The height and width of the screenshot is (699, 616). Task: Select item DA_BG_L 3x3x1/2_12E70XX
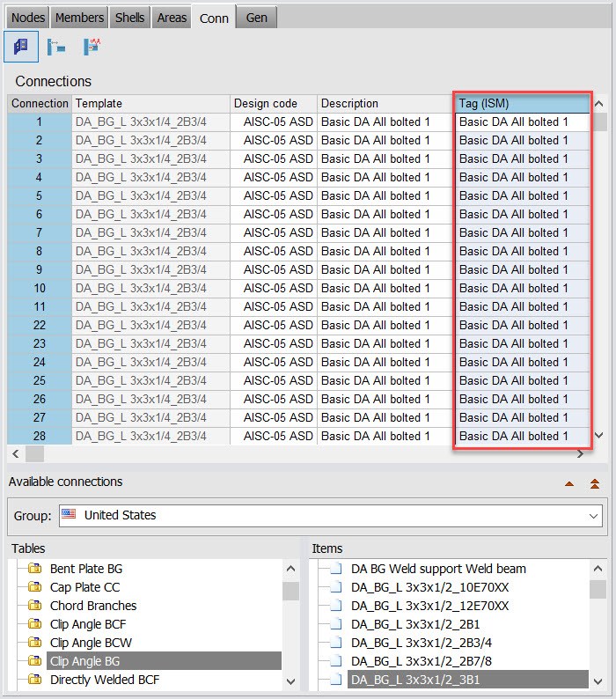click(429, 606)
